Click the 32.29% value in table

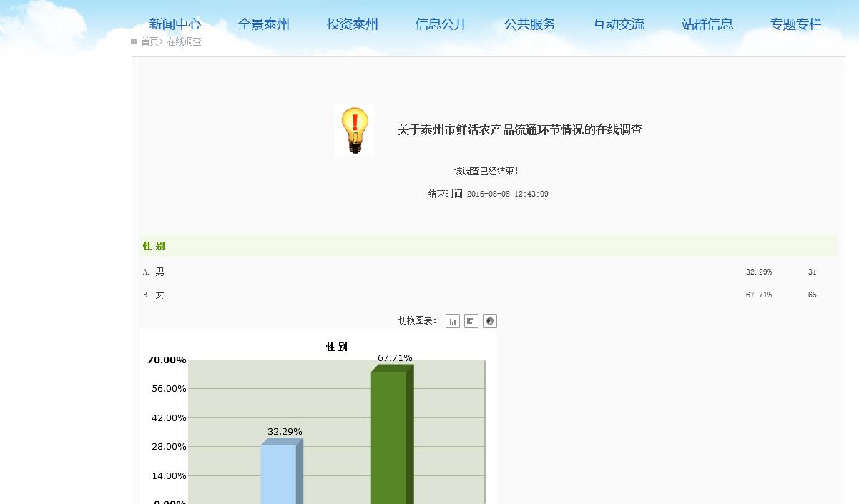tap(759, 272)
